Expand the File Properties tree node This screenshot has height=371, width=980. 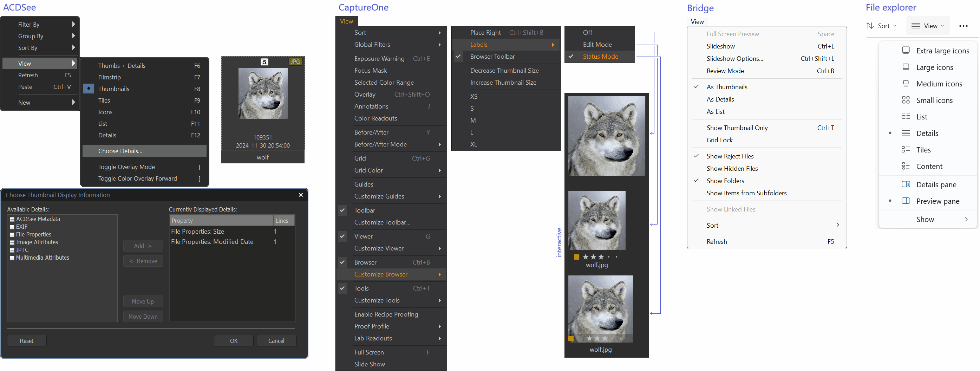pos(12,235)
